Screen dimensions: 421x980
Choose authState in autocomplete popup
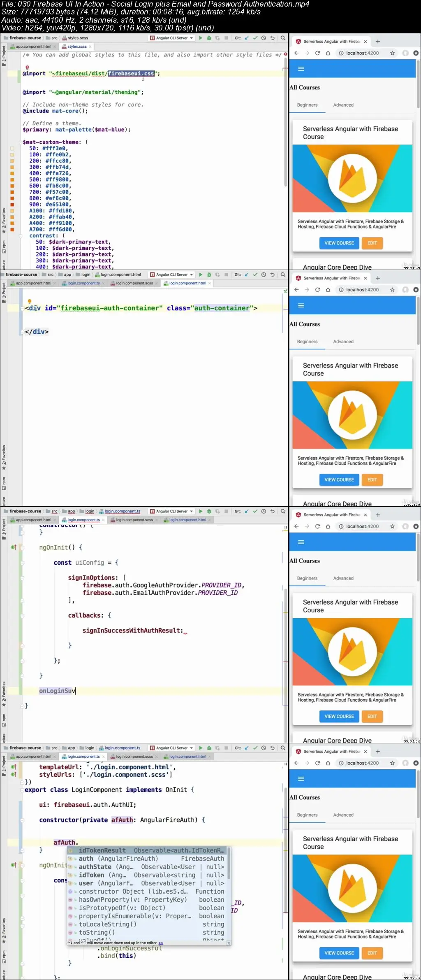click(146, 867)
